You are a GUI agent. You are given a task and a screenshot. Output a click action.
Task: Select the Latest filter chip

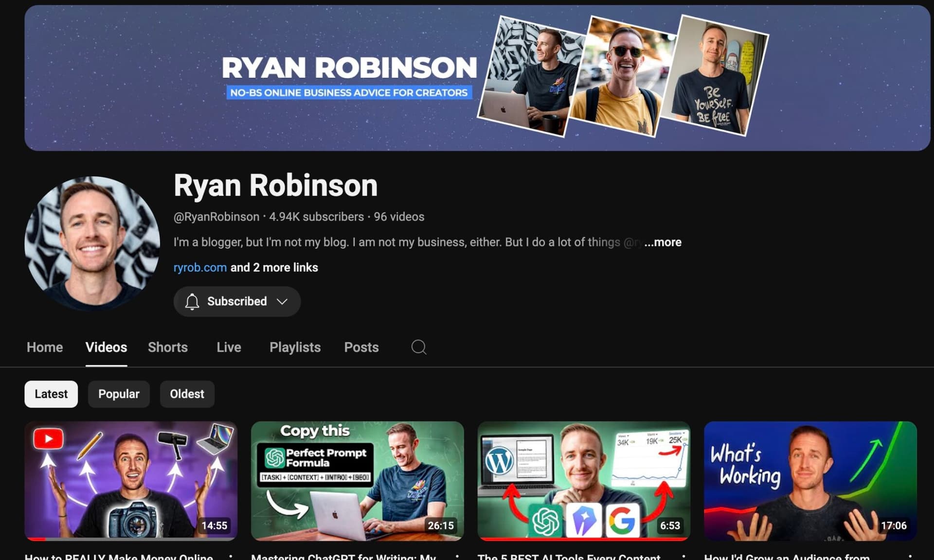point(51,394)
